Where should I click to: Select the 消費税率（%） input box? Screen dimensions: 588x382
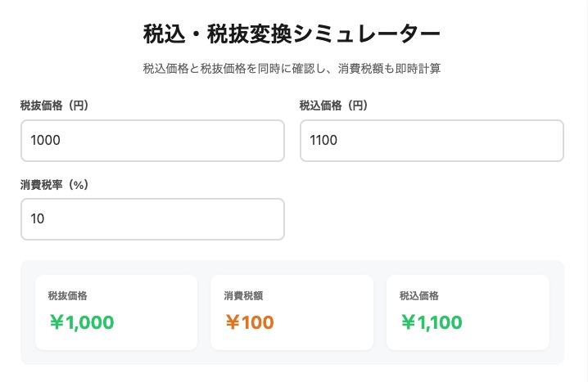click(x=152, y=219)
